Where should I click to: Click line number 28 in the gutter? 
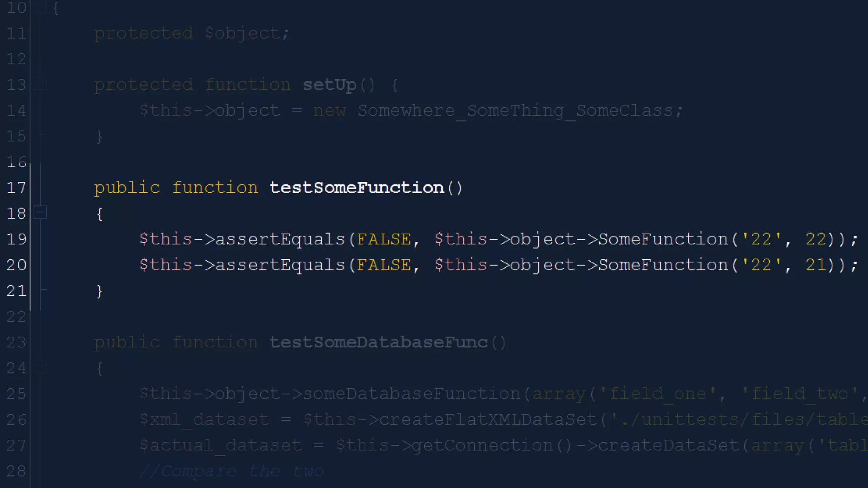coord(16,471)
